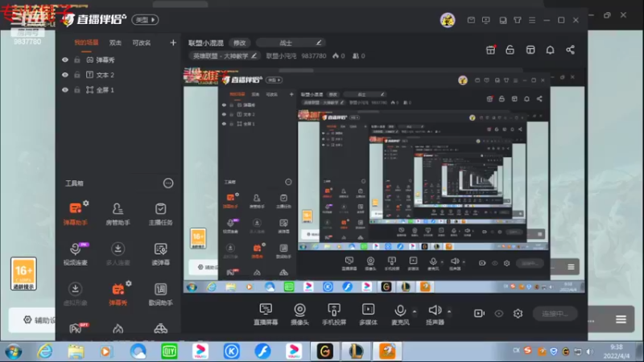
Task: Open the gift box icon with red dot
Action: (491, 50)
